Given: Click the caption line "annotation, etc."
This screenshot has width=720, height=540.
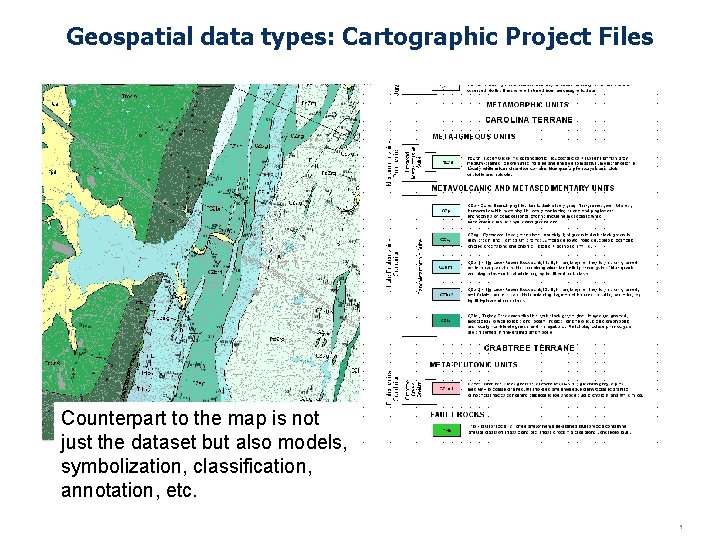Looking at the screenshot, I should 129,490.
